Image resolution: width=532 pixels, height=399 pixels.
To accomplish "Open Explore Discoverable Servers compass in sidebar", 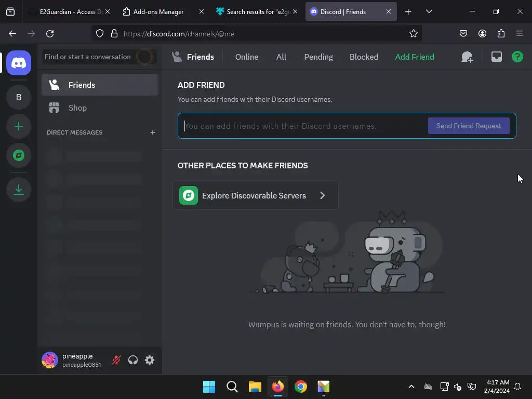I will click(19, 155).
